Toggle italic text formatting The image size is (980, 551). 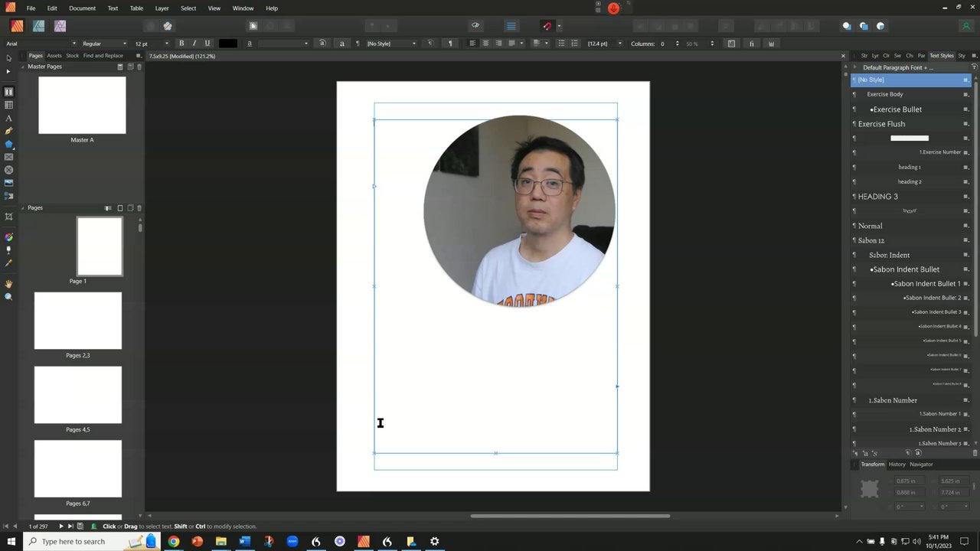coord(194,44)
